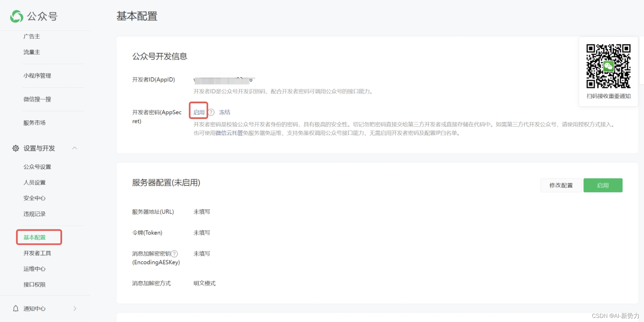The image size is (644, 322).
Task: Select 人员设置 in sidebar
Action: (35, 183)
